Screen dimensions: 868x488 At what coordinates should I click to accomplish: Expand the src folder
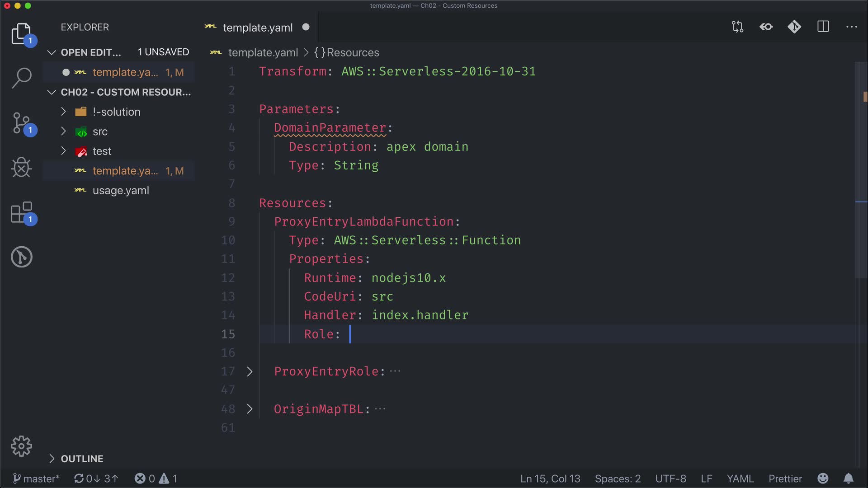(100, 131)
